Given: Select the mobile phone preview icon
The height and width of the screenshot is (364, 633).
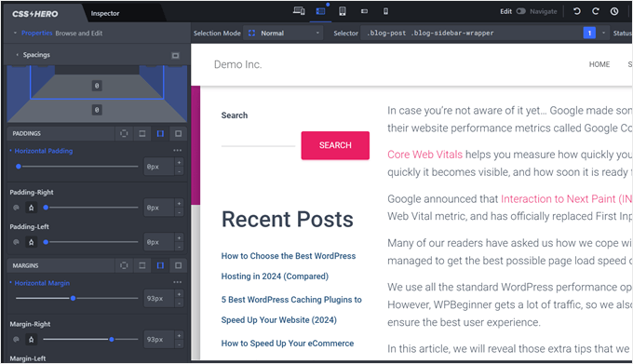Looking at the screenshot, I should point(385,11).
